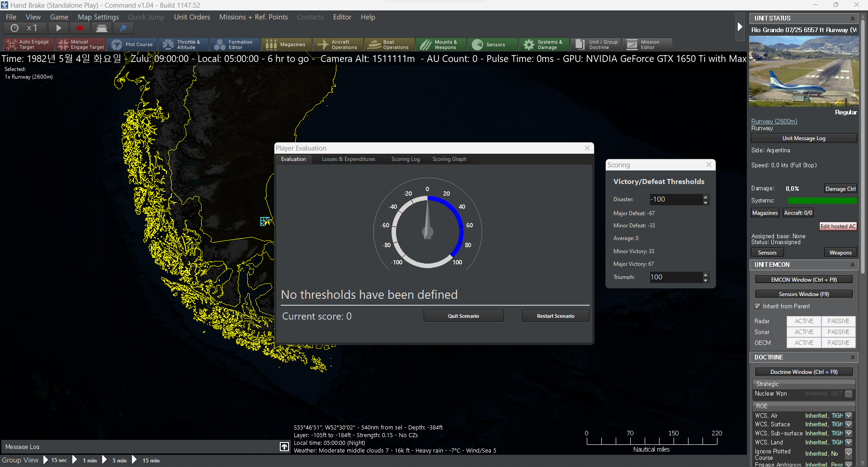
Task: Open Aircraft Operations from the toolbar
Action: pos(338,44)
